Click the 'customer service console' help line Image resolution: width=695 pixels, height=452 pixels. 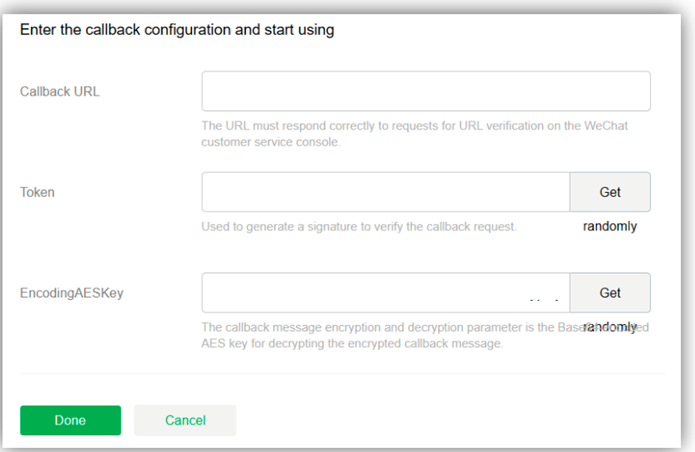(x=271, y=142)
